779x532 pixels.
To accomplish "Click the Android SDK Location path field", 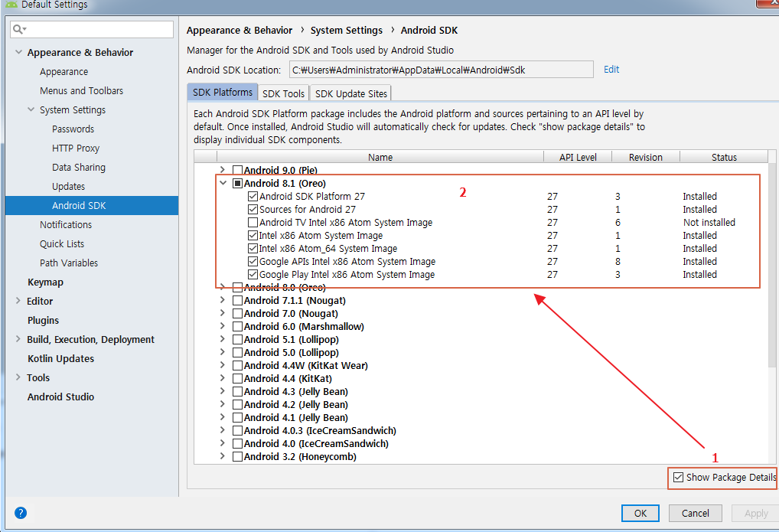I will [x=442, y=70].
